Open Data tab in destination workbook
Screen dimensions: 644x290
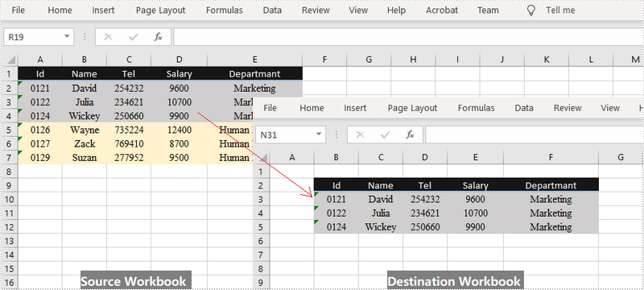524,108
